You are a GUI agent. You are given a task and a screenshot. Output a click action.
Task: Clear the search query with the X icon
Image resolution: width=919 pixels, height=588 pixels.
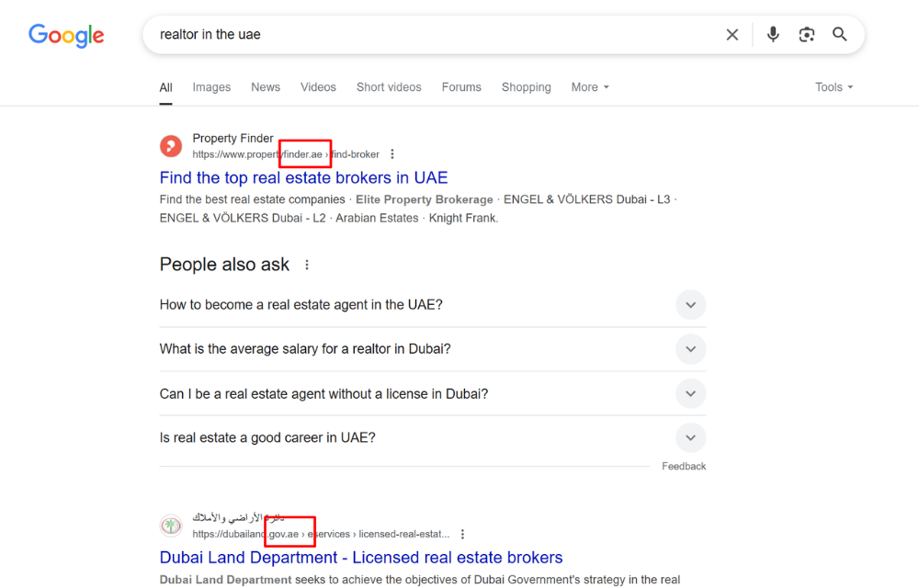(x=732, y=34)
